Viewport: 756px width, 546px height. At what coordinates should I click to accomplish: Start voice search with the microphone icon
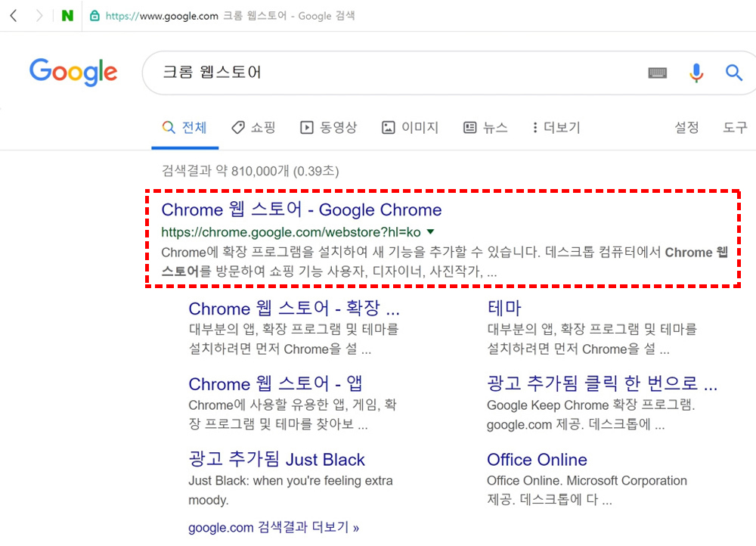(696, 73)
